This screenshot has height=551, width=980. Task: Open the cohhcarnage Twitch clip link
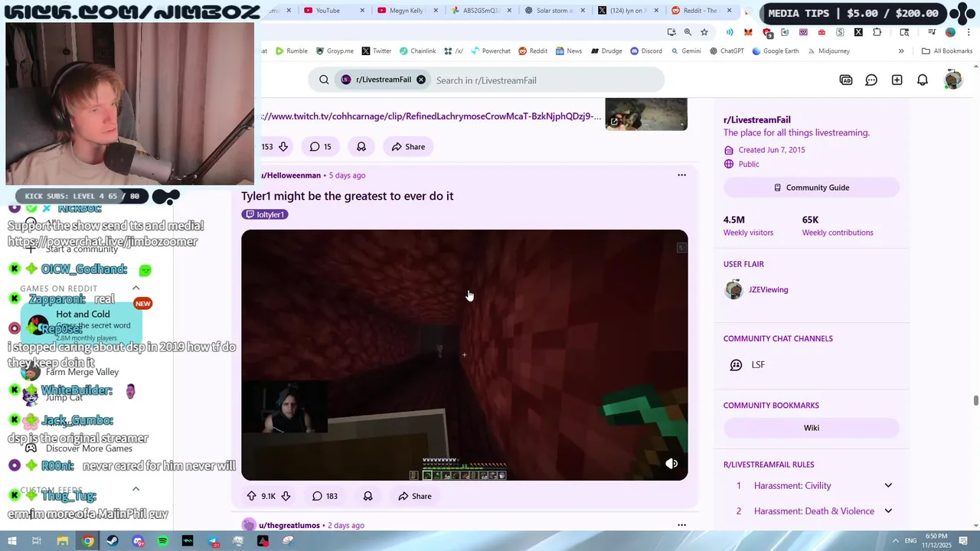(x=431, y=116)
